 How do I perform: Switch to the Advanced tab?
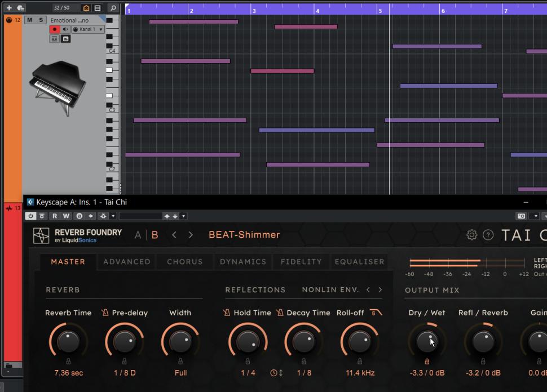tap(127, 262)
